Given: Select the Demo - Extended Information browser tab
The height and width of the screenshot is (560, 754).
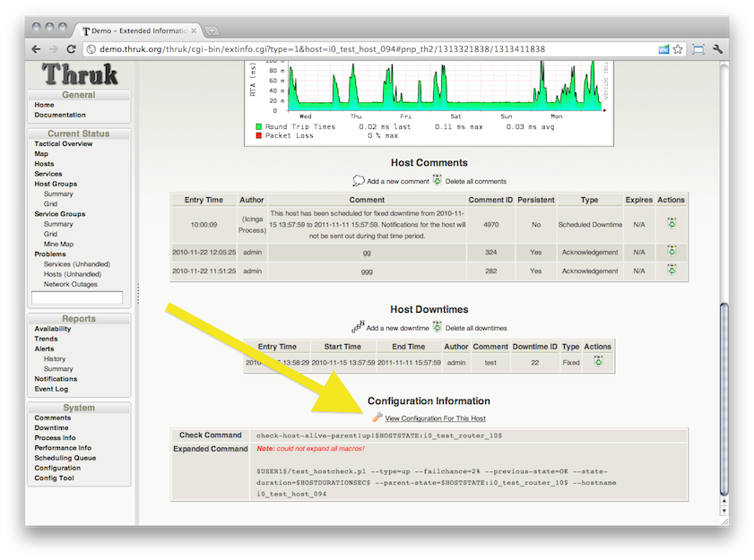Looking at the screenshot, I should tap(139, 30).
